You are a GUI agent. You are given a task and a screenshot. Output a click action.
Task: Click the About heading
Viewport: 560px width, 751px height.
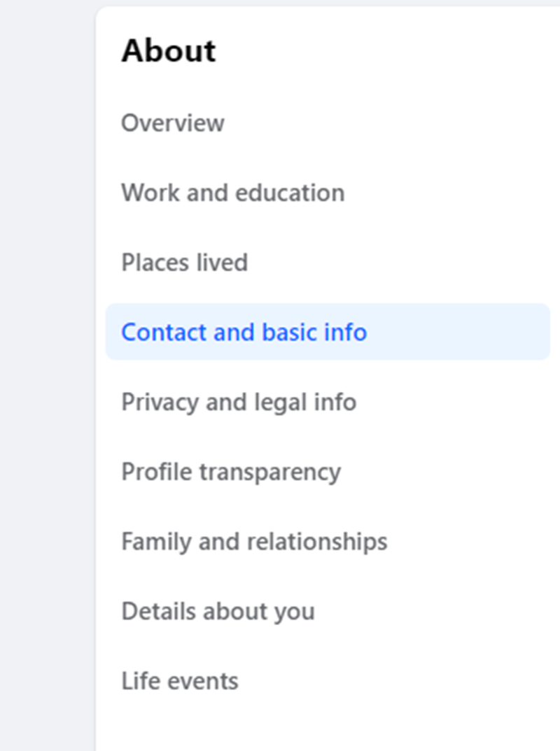tap(169, 52)
